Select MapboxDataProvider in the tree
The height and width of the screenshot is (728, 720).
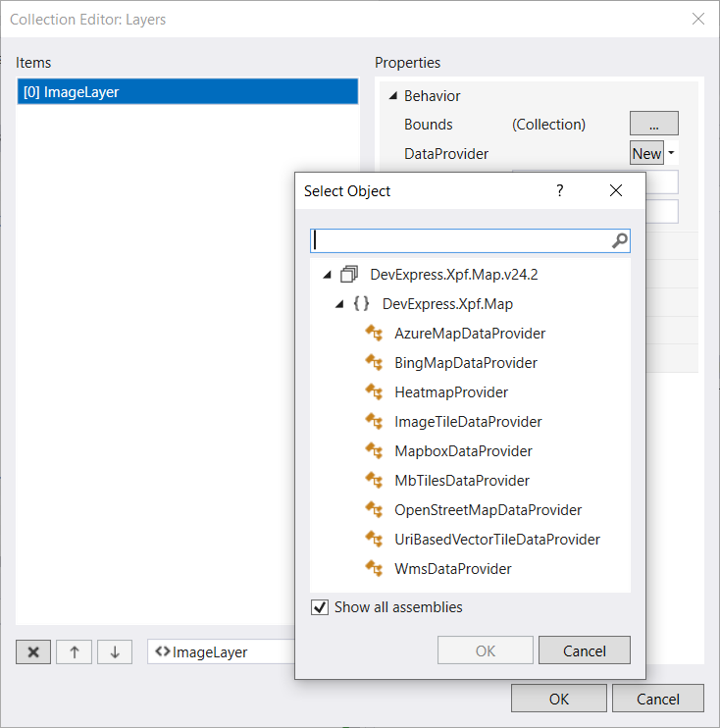pyautogui.click(x=463, y=450)
